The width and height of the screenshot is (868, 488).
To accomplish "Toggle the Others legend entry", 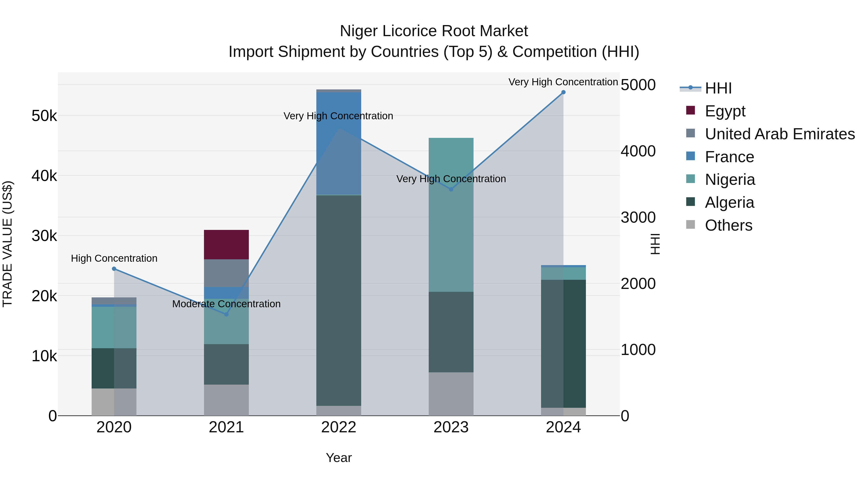I will coord(719,225).
